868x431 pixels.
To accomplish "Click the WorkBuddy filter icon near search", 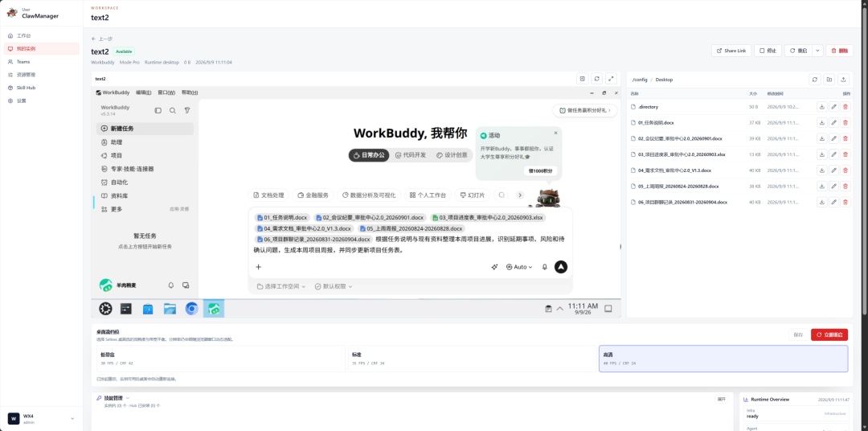I will [187, 111].
